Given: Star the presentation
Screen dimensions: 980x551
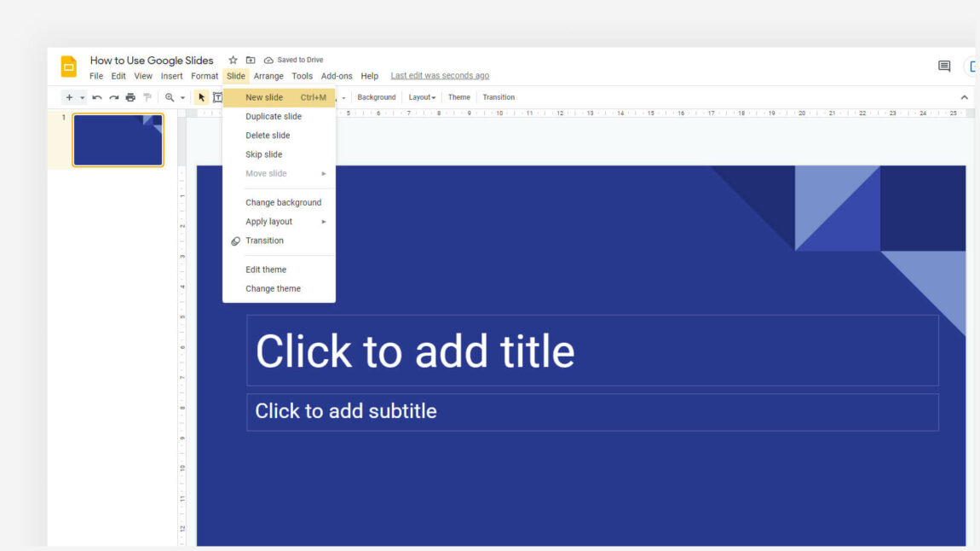Looking at the screenshot, I should tap(232, 59).
